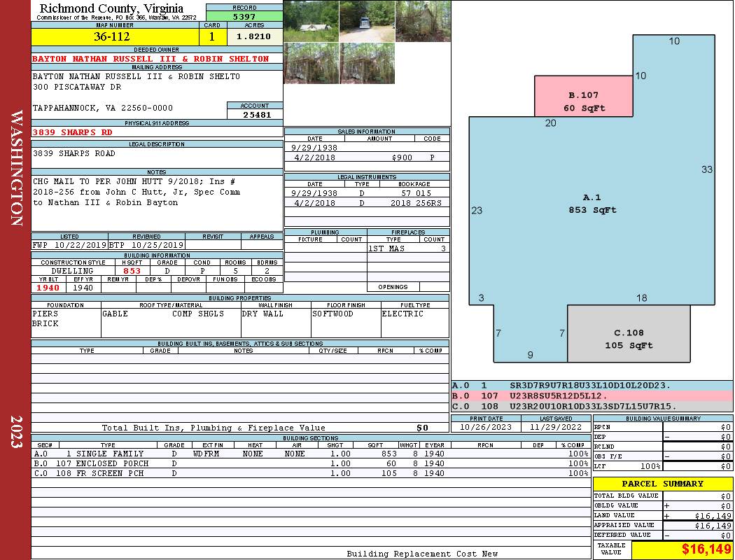The width and height of the screenshot is (735, 560).
Task: Click roof material COMP SHGLS
Action: [x=198, y=314]
